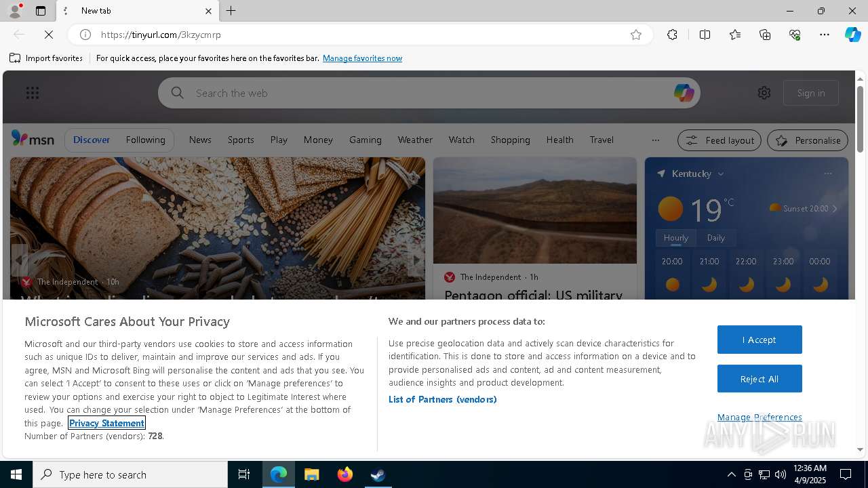
Task: Open the MSN apps grid launcher
Action: point(33,93)
